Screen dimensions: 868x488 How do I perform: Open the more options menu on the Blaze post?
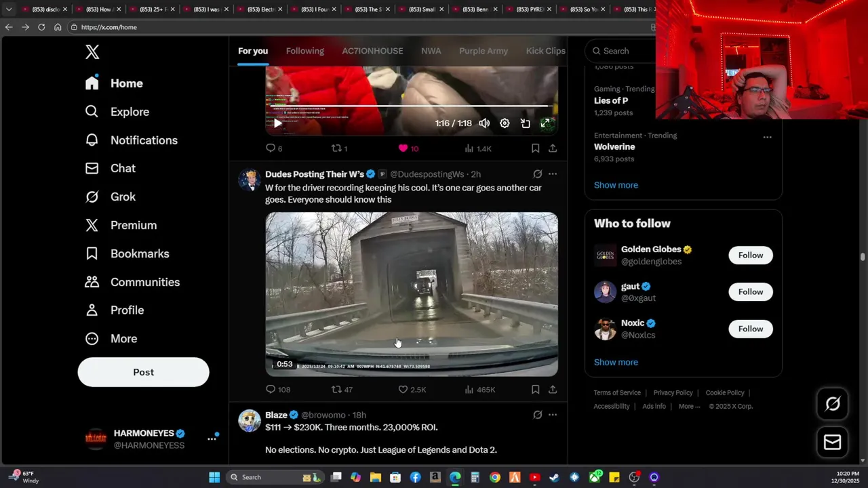[x=553, y=415]
